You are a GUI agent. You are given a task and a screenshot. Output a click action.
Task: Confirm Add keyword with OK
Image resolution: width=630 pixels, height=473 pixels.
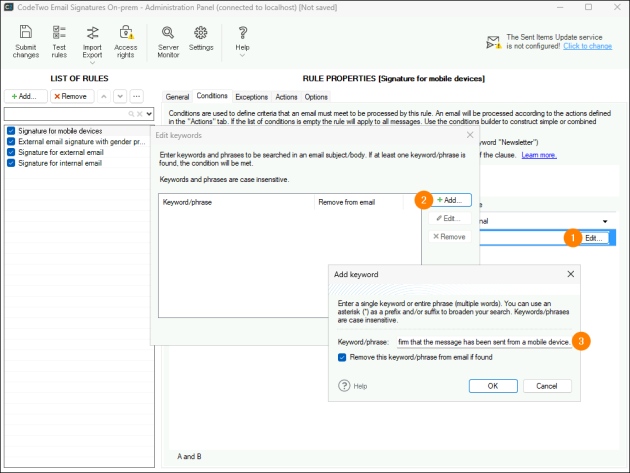click(493, 386)
